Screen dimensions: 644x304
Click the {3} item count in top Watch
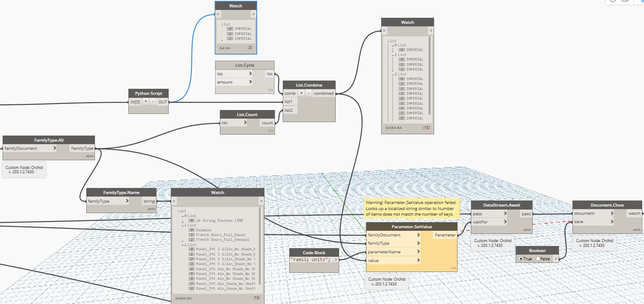pyautogui.click(x=249, y=48)
